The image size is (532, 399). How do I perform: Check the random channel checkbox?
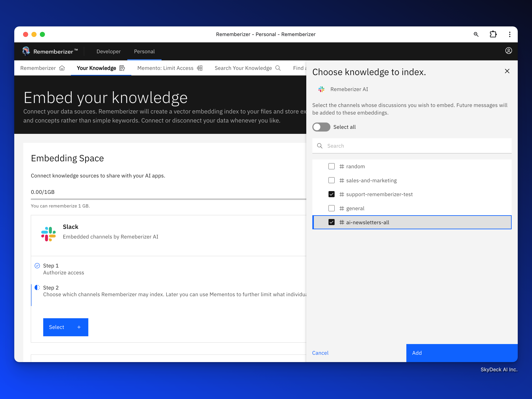[x=331, y=166]
